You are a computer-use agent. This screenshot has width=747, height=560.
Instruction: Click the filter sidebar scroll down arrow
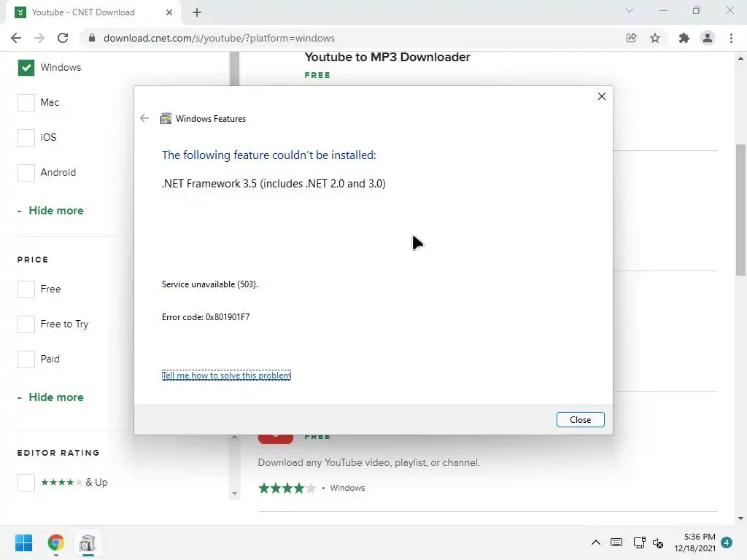(x=234, y=494)
